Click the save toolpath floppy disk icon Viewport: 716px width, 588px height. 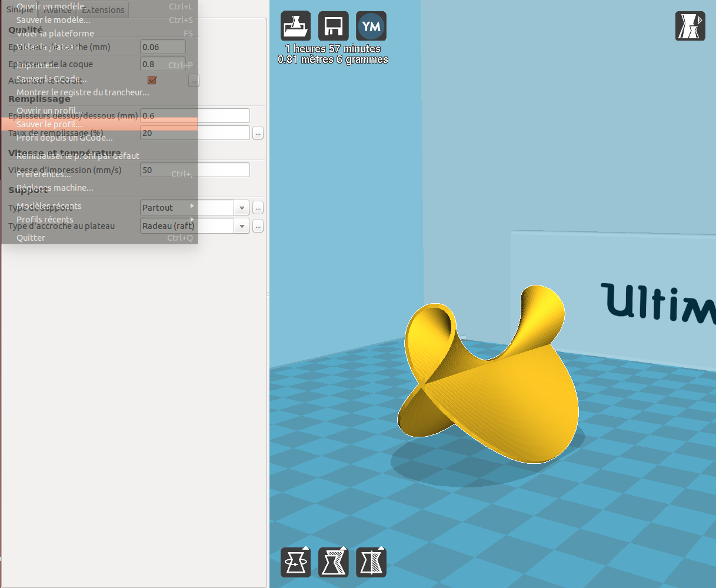click(x=334, y=26)
